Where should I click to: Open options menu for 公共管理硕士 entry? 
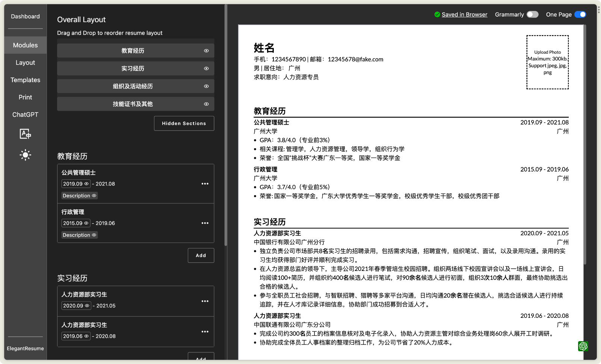tap(205, 184)
